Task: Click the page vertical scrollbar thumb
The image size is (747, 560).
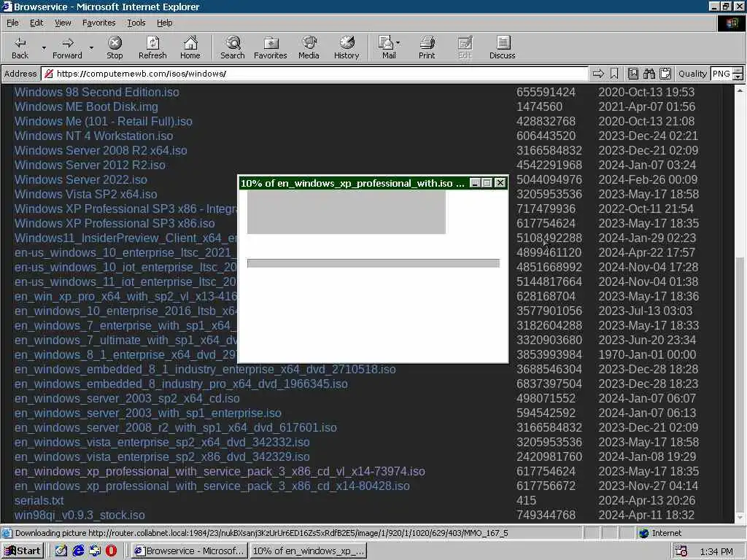Action: (740, 384)
